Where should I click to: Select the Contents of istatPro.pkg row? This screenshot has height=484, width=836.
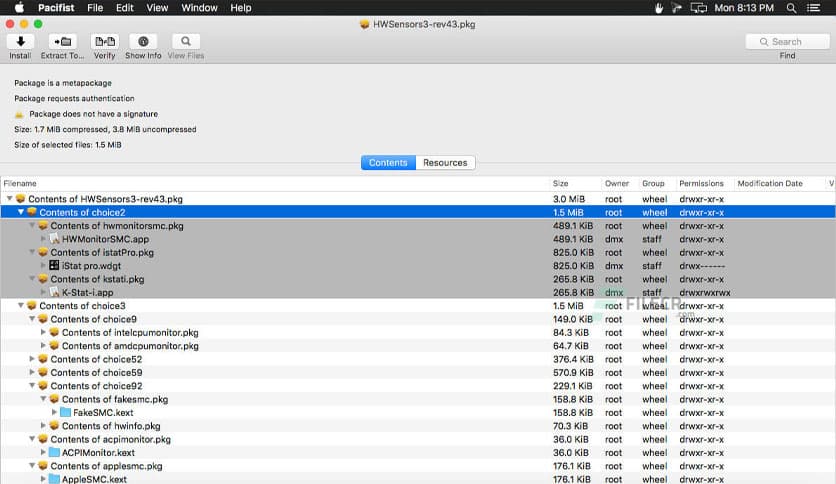point(418,252)
